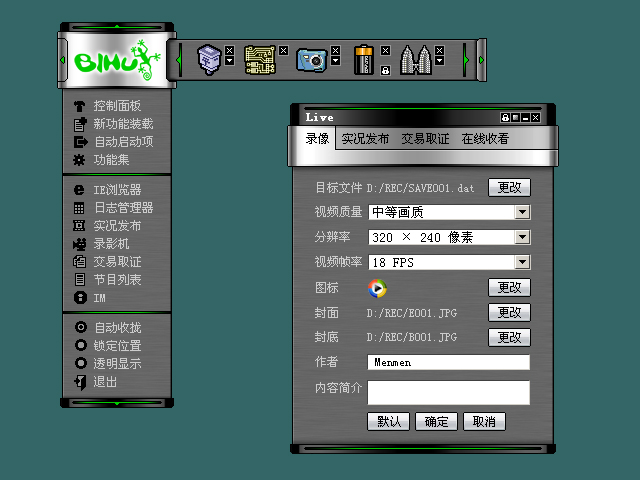Click the lock icon under battery

pos(385,70)
